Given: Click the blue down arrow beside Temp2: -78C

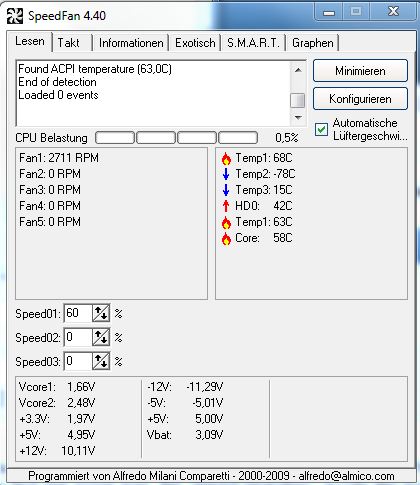Looking at the screenshot, I should pos(226,174).
